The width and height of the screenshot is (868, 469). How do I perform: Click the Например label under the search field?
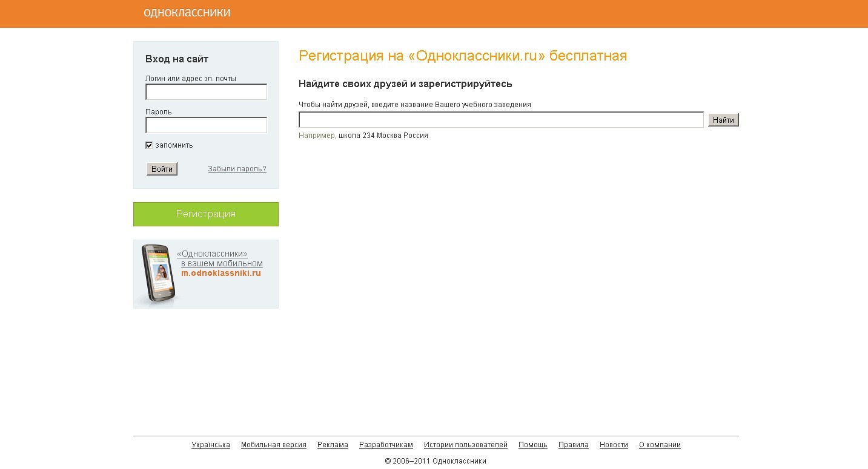[x=317, y=136]
